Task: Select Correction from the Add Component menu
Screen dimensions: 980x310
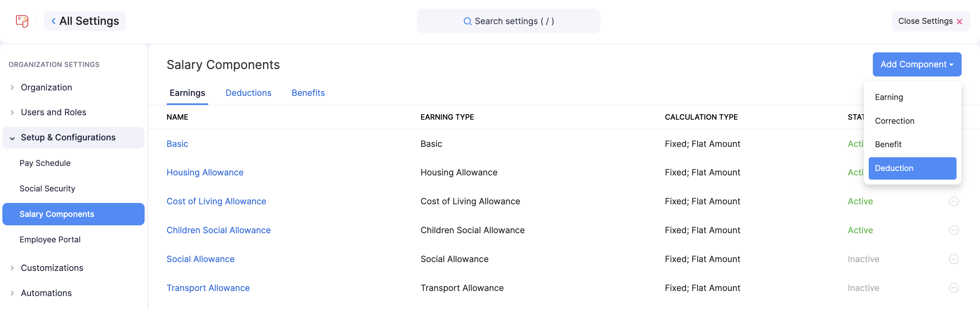Action: point(895,121)
